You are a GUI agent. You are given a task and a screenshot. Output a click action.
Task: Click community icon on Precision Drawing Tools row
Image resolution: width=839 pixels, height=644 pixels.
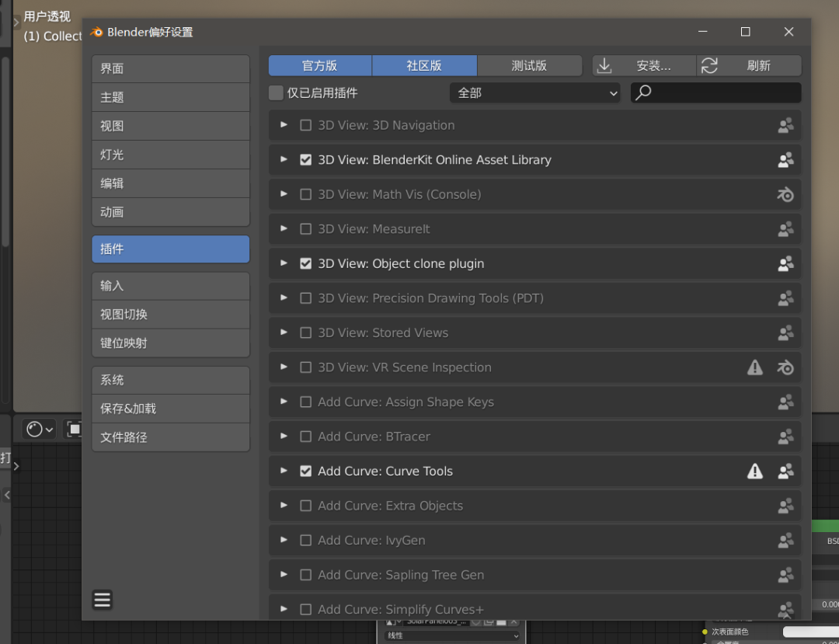(785, 298)
